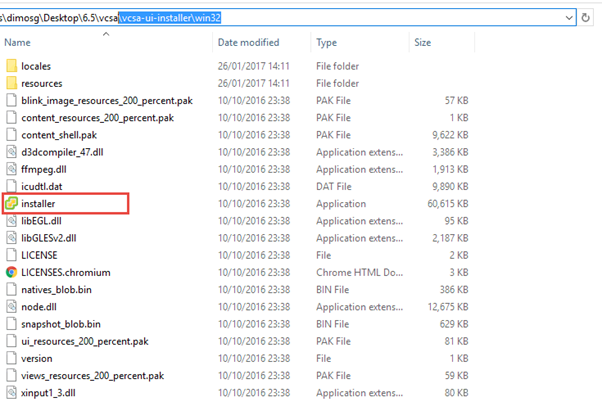Click the icudtl.dat file icon
This screenshot has height=420, width=602.
coord(12,186)
